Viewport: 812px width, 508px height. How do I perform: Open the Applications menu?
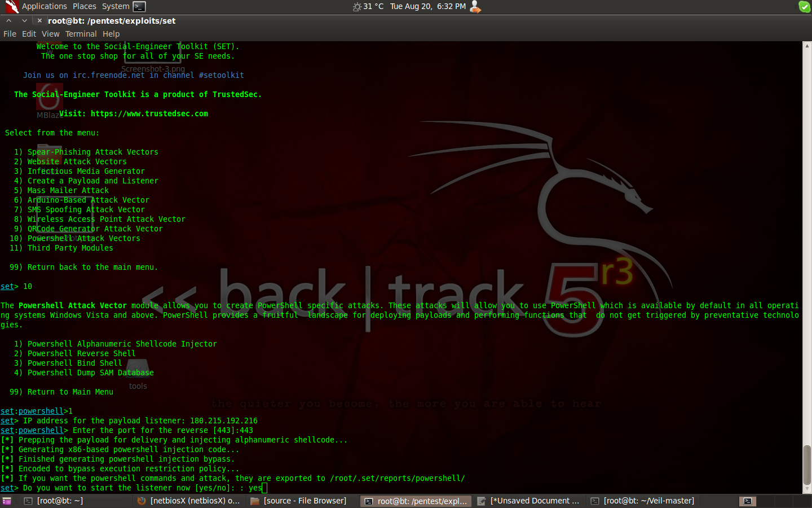click(45, 6)
